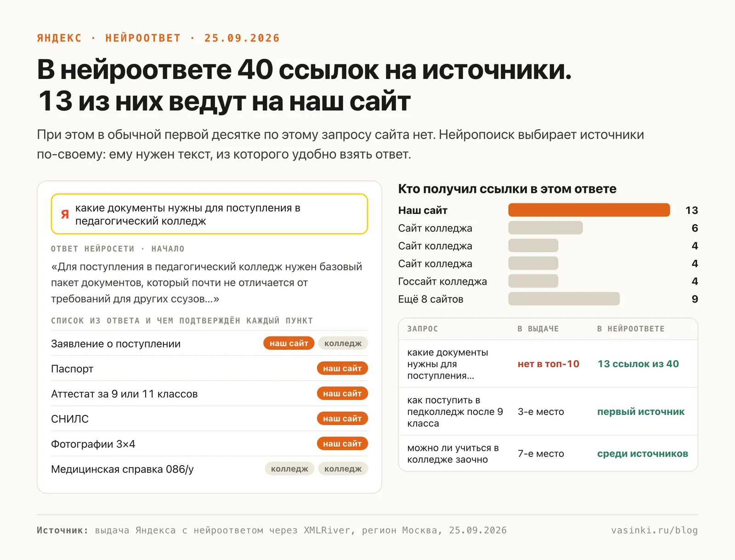Viewport: 735px width, 560px height.
Task: Click 'как поступить в педколледж после 9 класса' cell
Action: (455, 412)
